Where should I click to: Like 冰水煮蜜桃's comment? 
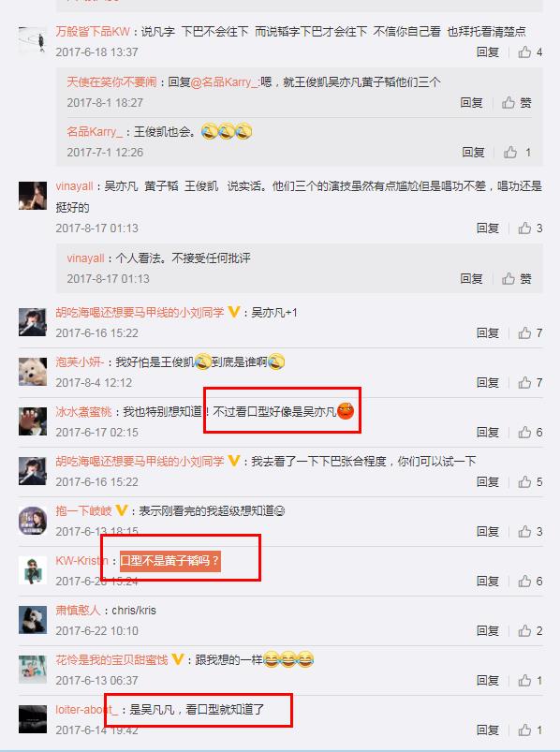[530, 432]
